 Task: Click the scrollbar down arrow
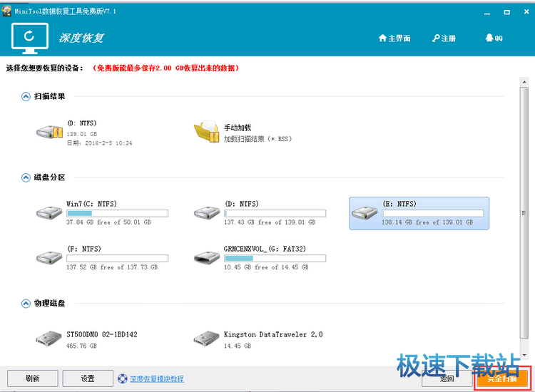click(524, 355)
